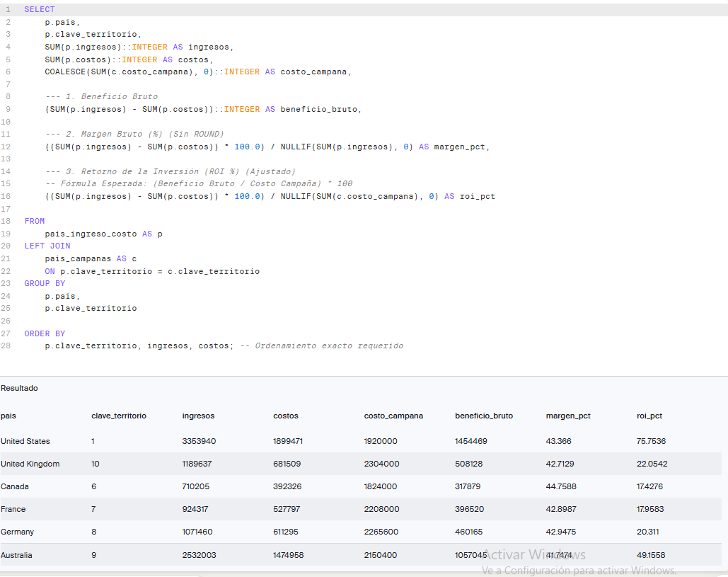
Task: Click the ORDER BY keyword
Action: [x=45, y=333]
